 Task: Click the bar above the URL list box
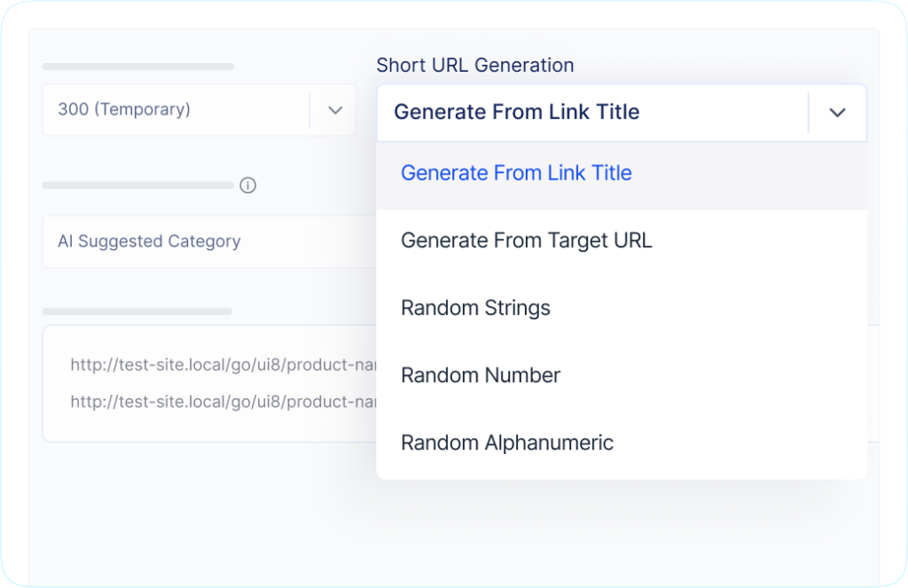(x=136, y=311)
